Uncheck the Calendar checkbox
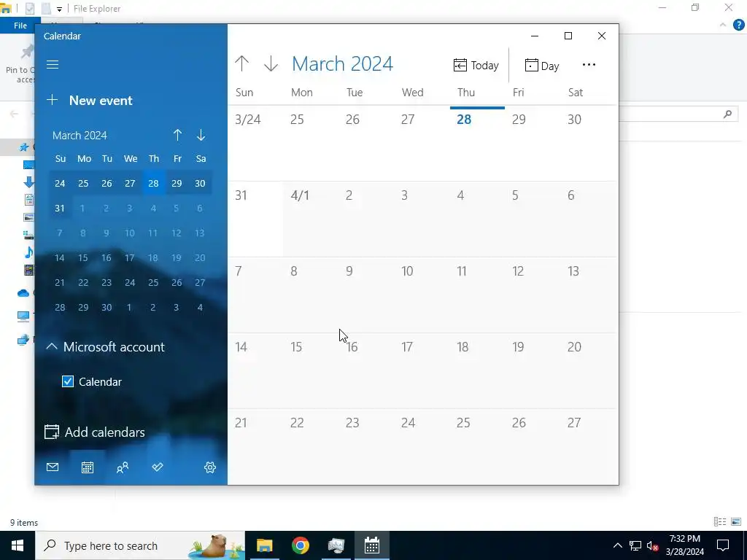 point(68,381)
